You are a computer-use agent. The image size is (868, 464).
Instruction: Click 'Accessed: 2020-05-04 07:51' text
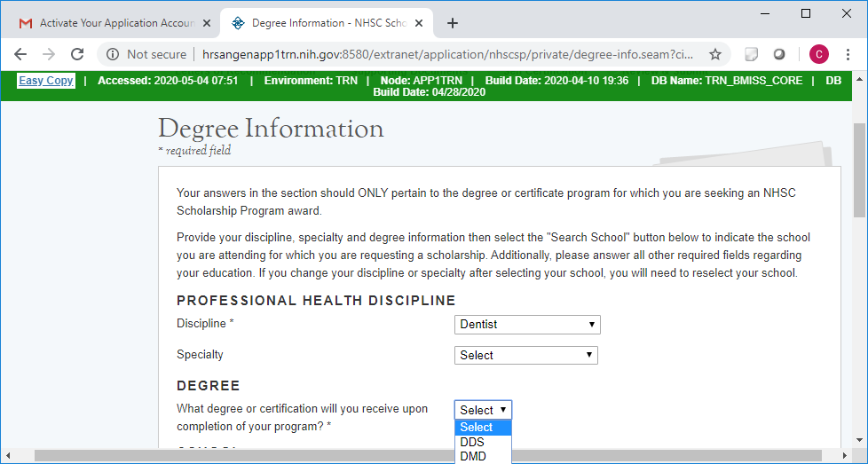pyautogui.click(x=168, y=81)
